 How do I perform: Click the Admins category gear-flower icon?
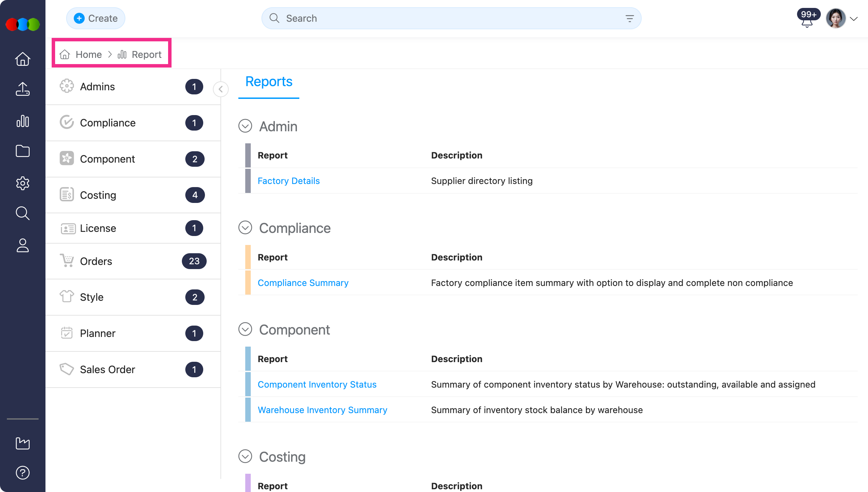(67, 86)
